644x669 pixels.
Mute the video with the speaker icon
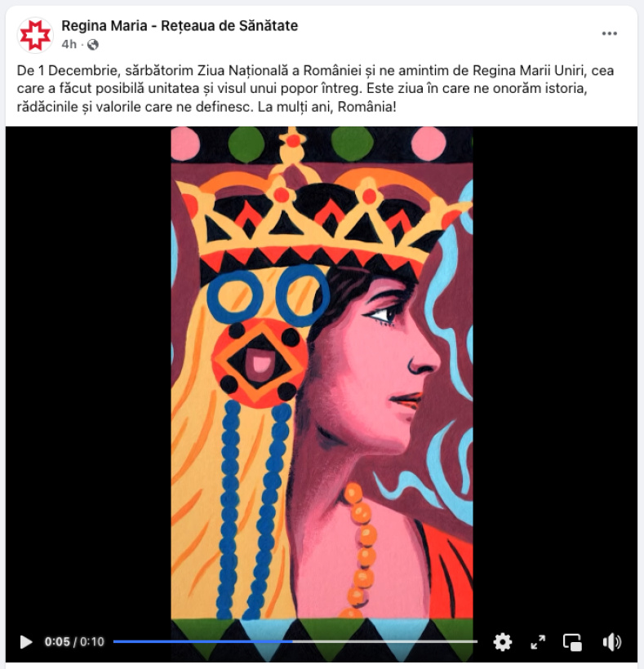(x=611, y=642)
